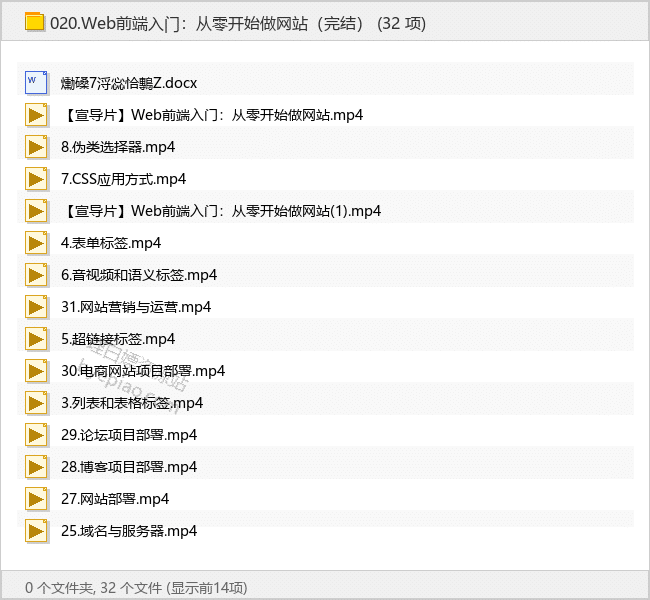Select file name 3.列表和表格标签.mp4
This screenshot has width=650, height=600.
click(132, 403)
